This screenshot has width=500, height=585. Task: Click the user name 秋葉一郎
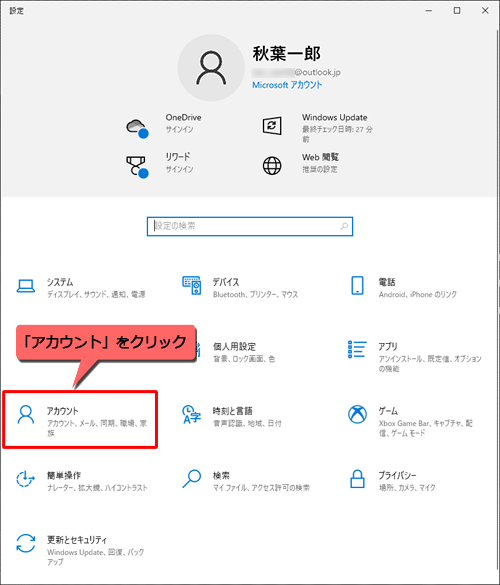point(287,54)
